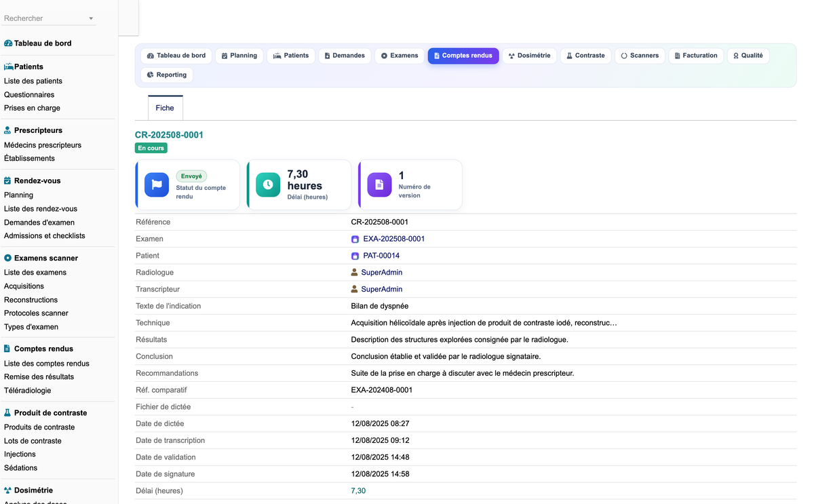Open SuperAdmin link in Radiologue row

(x=381, y=272)
